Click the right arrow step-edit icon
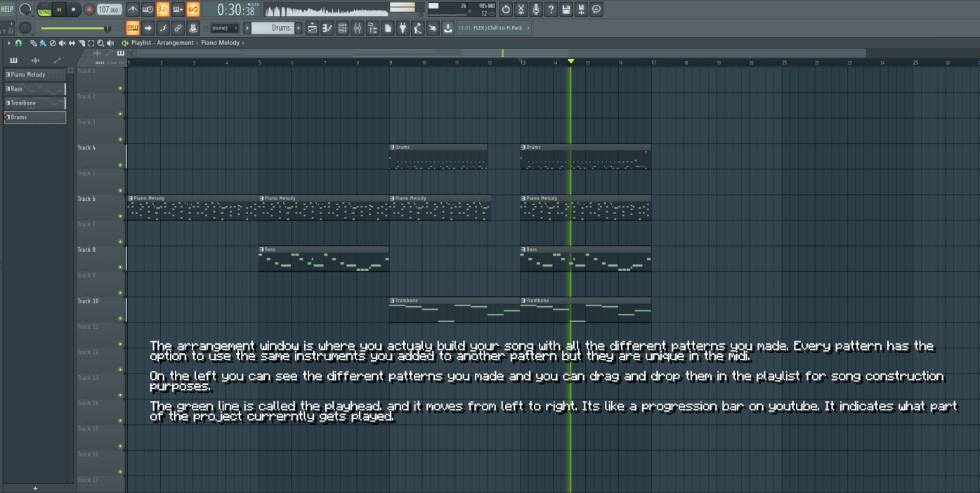 148,28
